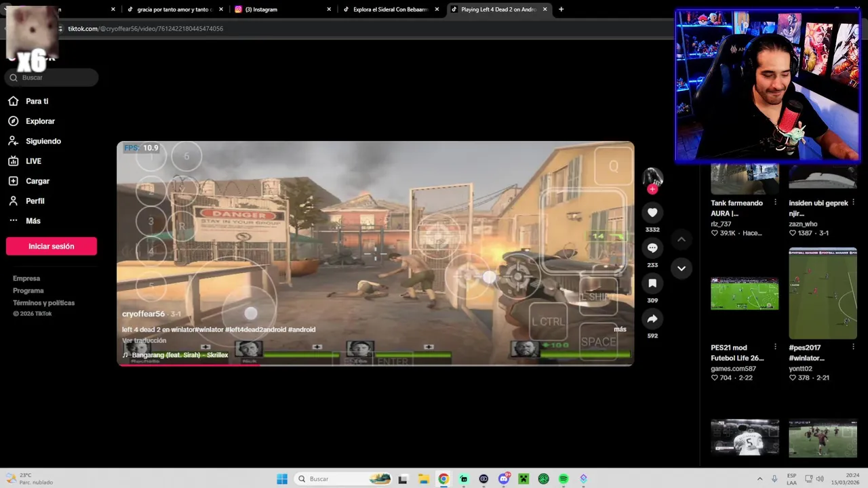The image size is (868, 488).
Task: Open games.com587 author name
Action: (733, 369)
